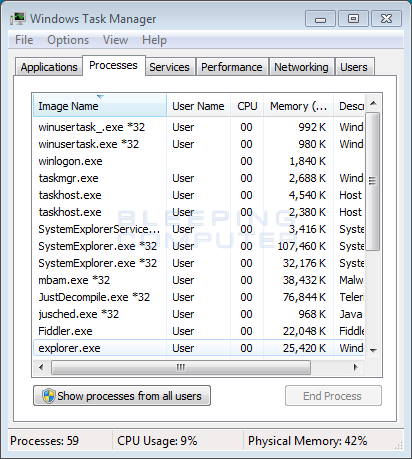Select the winlogon.exe process
This screenshot has width=412, height=459.
[x=199, y=161]
